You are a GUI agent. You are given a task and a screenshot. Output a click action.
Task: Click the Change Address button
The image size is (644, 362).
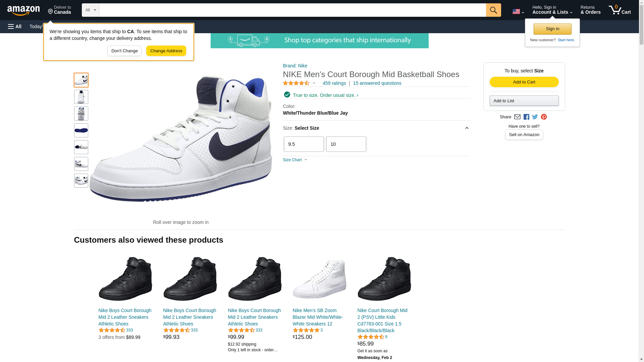pos(166,51)
